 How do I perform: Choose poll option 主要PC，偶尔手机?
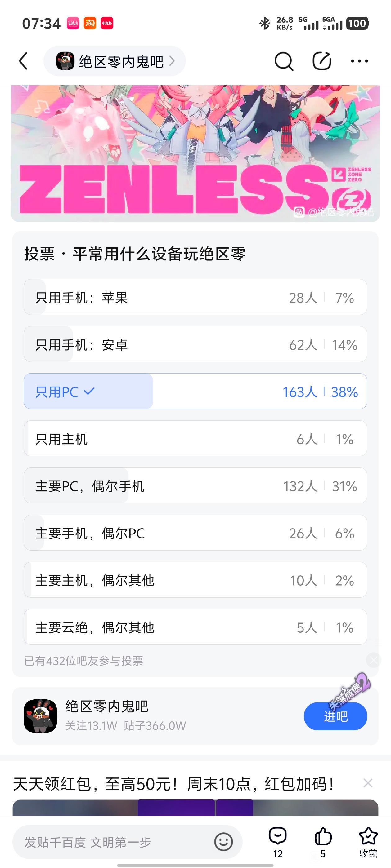[195, 485]
